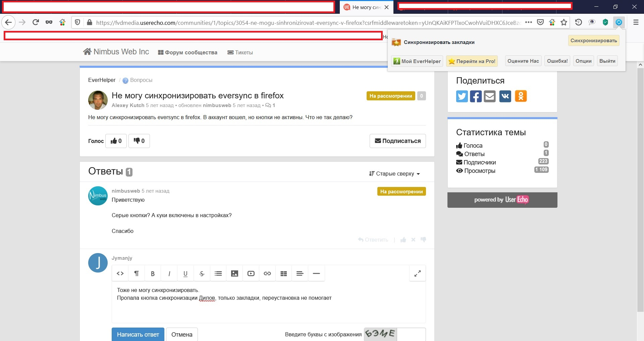
Task: Open the Firefox hamburger menu
Action: 636,22
